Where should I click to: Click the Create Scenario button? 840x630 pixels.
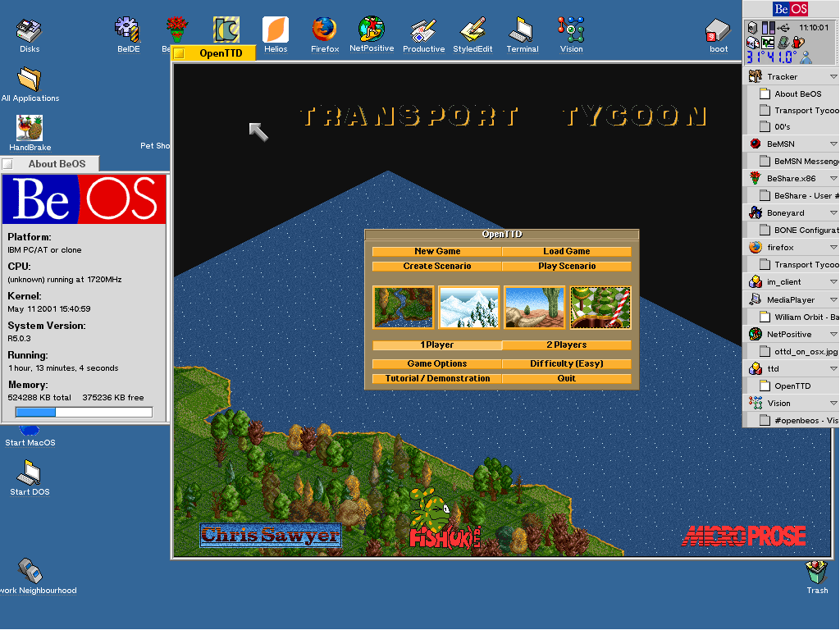(437, 267)
